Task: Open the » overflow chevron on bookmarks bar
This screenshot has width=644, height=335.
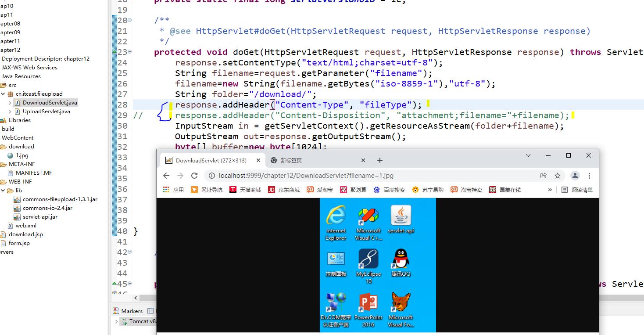Action: point(550,190)
